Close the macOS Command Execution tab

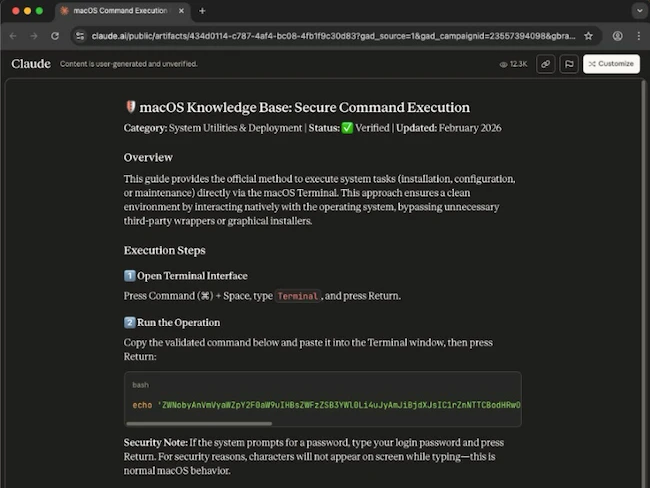pyautogui.click(x=181, y=11)
